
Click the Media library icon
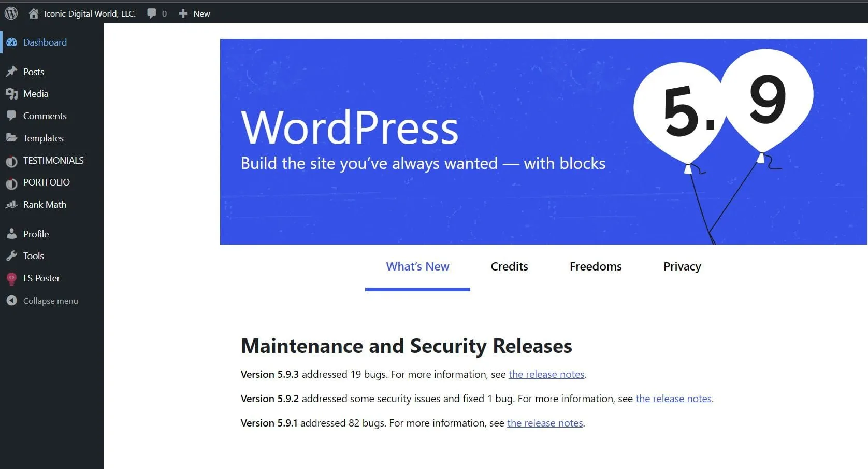11,94
